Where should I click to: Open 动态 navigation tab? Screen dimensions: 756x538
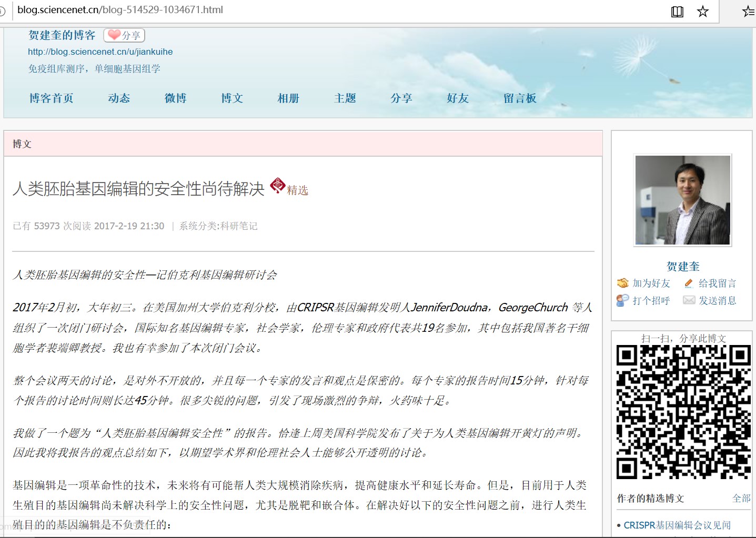[x=119, y=98]
